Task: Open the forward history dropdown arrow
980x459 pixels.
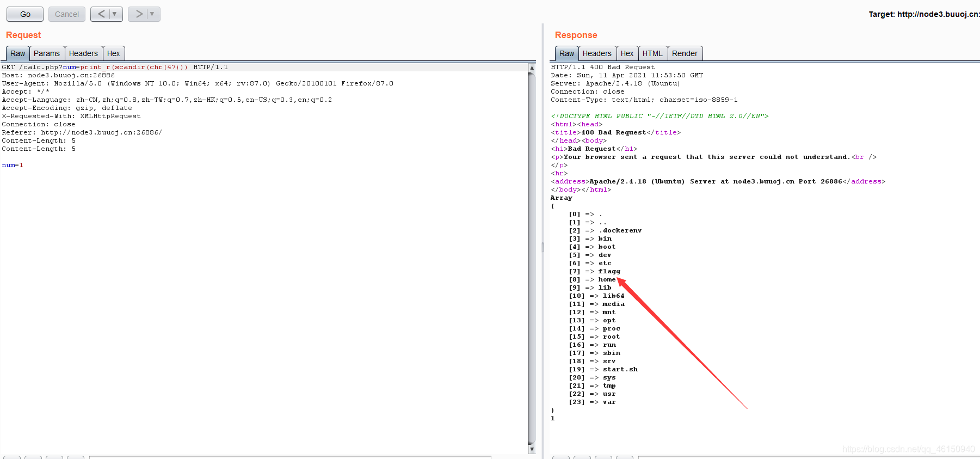Action: pyautogui.click(x=152, y=14)
